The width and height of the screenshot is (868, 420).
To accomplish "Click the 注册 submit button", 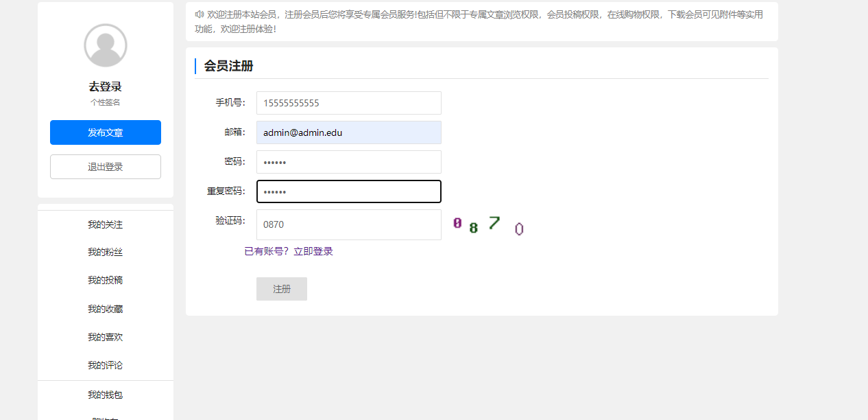I will (282, 289).
